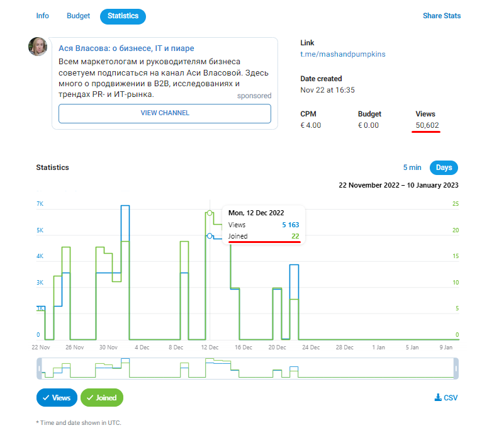This screenshot has height=435, width=504.
Task: Select the Days granularity button
Action: pyautogui.click(x=444, y=167)
